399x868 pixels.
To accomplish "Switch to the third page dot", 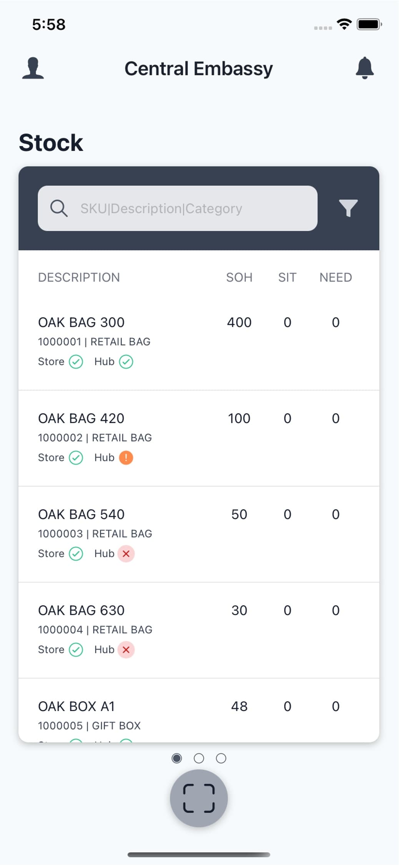I will click(x=221, y=758).
